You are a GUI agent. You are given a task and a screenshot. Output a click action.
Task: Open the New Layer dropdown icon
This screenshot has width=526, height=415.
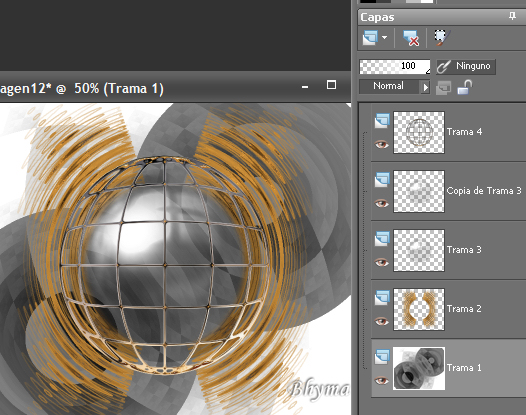(370, 38)
